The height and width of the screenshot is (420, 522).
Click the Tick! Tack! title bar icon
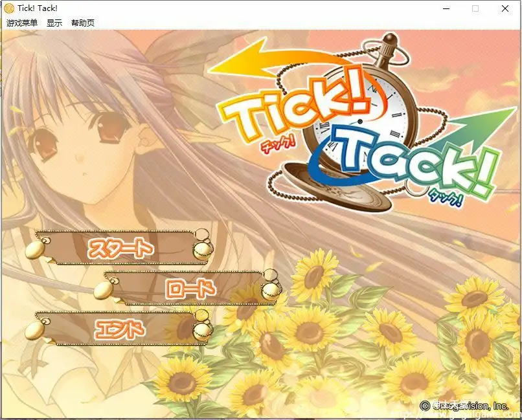(9, 8)
